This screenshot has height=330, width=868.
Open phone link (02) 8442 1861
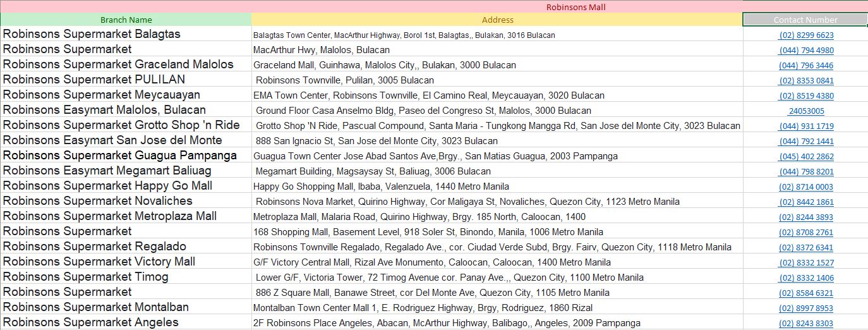(x=806, y=202)
